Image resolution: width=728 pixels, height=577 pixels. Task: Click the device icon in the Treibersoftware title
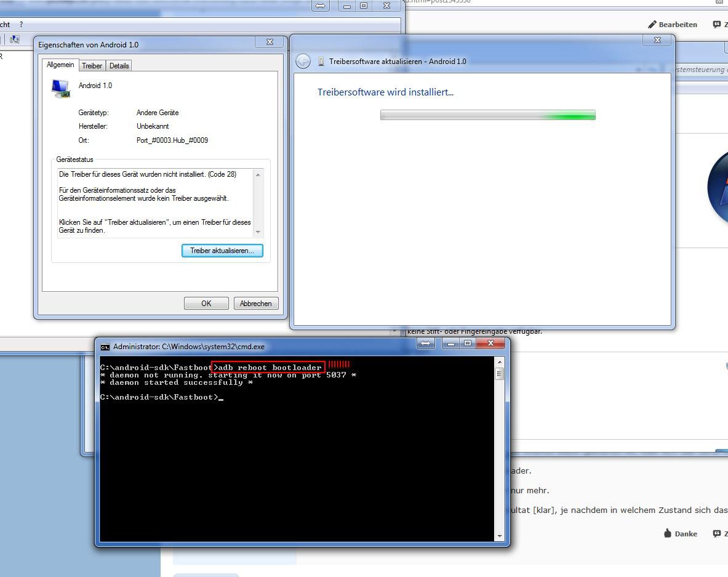[321, 62]
